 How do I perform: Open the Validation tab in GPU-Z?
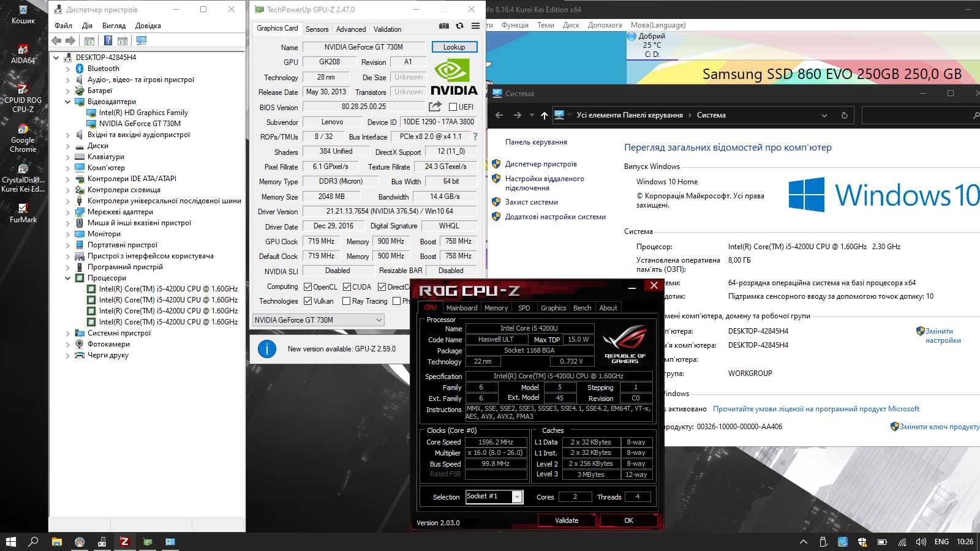[x=387, y=29]
